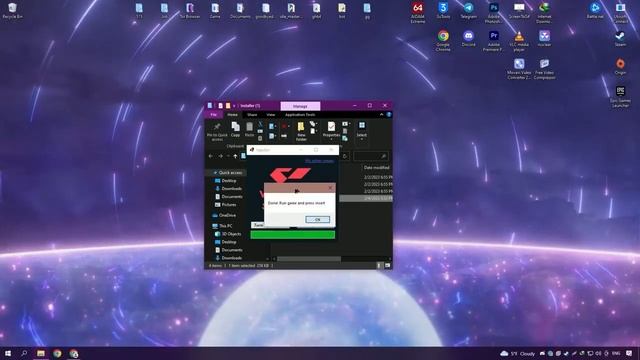Open the Discord desktop shortcut
This screenshot has height=360, width=640.
coord(468,38)
